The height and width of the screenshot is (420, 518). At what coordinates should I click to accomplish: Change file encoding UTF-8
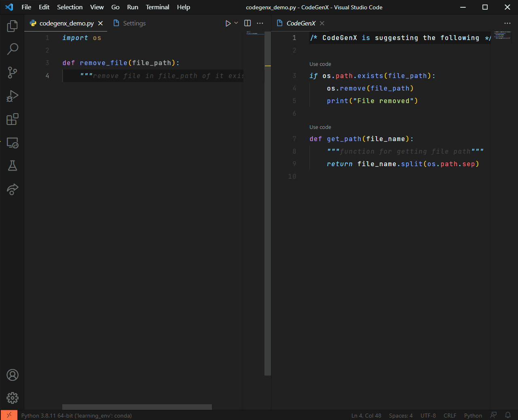[x=428, y=416]
